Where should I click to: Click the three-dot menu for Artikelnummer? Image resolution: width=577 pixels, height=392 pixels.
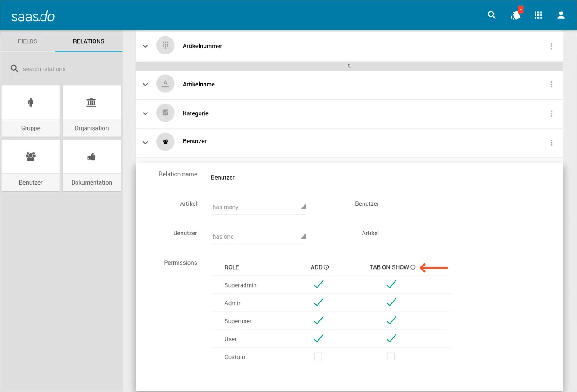point(551,46)
